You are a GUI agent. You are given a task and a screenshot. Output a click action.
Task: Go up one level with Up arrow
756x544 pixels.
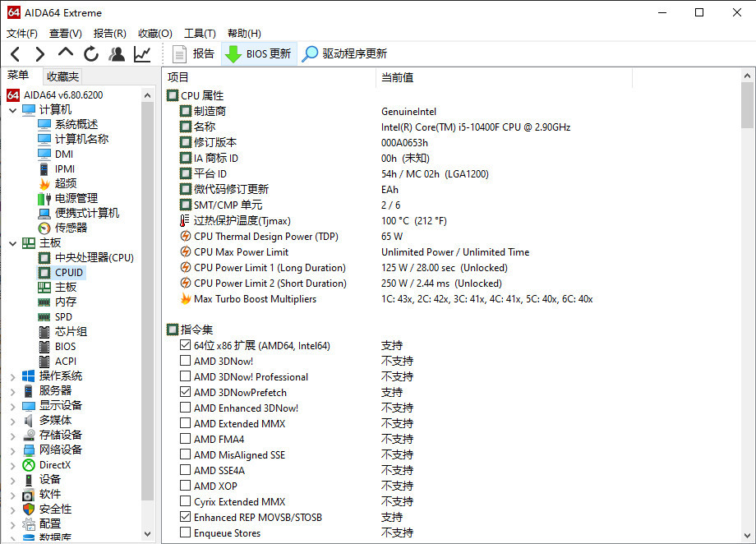[66, 54]
